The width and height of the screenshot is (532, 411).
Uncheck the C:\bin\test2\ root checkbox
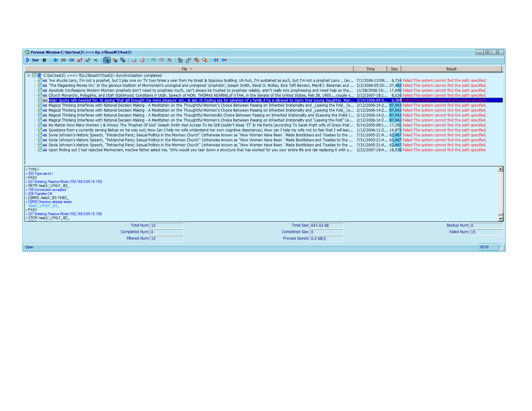coord(34,75)
